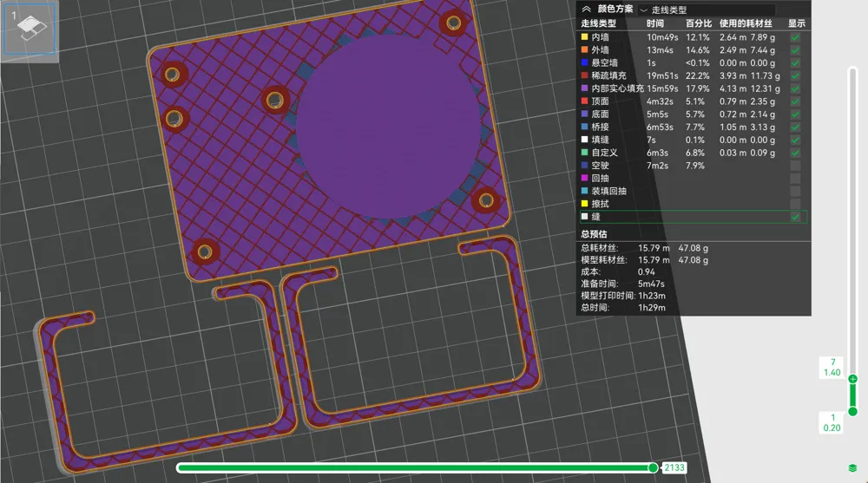Click the 空驶 time value 7m2s

pyautogui.click(x=658, y=166)
